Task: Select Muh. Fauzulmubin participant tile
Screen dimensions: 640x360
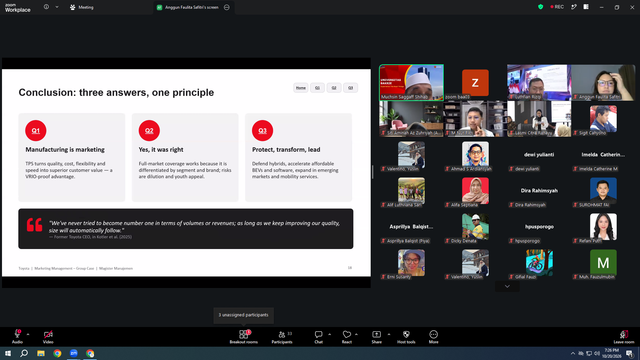Action: (x=603, y=263)
